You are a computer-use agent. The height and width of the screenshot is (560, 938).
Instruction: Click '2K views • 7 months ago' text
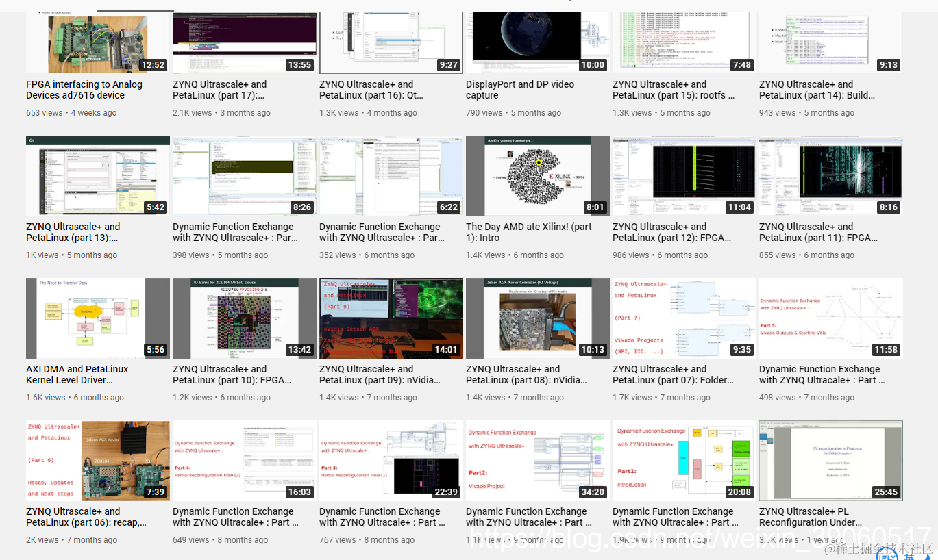[71, 540]
